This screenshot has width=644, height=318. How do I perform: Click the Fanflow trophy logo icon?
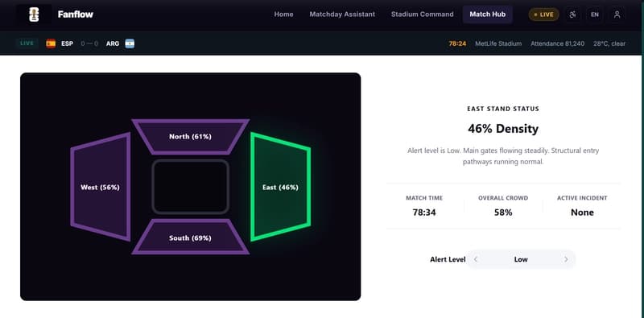pyautogui.click(x=34, y=14)
